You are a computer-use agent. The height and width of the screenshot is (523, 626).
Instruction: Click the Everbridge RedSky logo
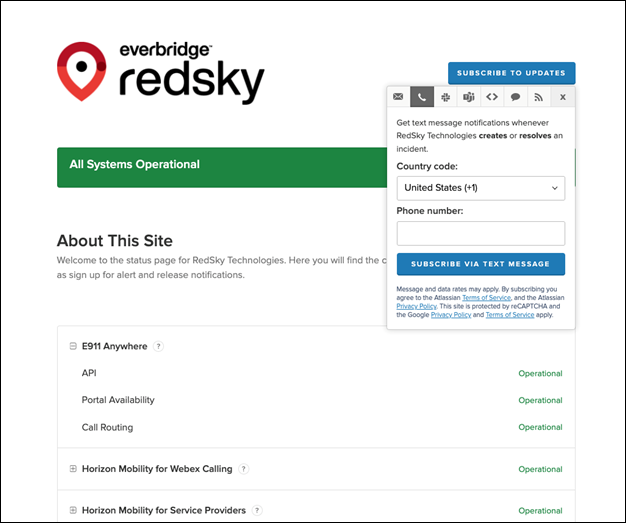click(x=160, y=72)
